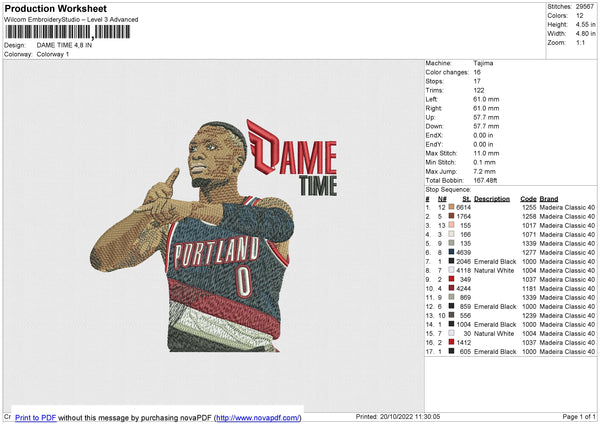Select red swatch of stop 16 (1412 stitches)
The height and width of the screenshot is (424, 600).
pyautogui.click(x=451, y=342)
